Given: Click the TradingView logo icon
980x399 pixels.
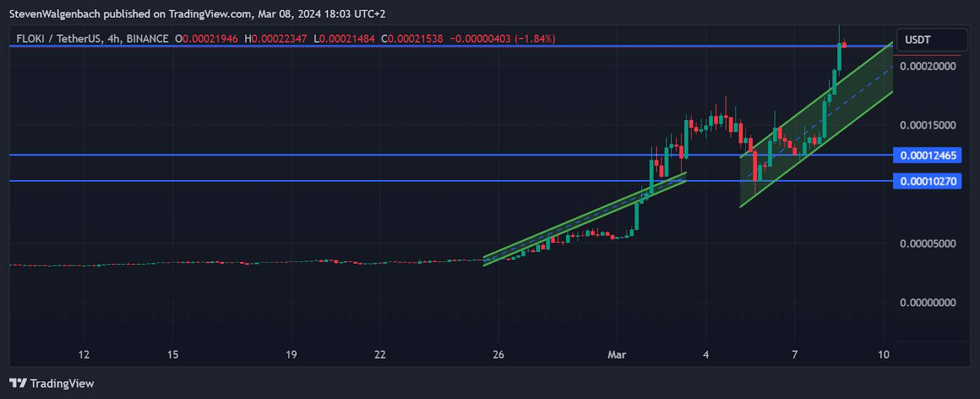Looking at the screenshot, I should [18, 383].
